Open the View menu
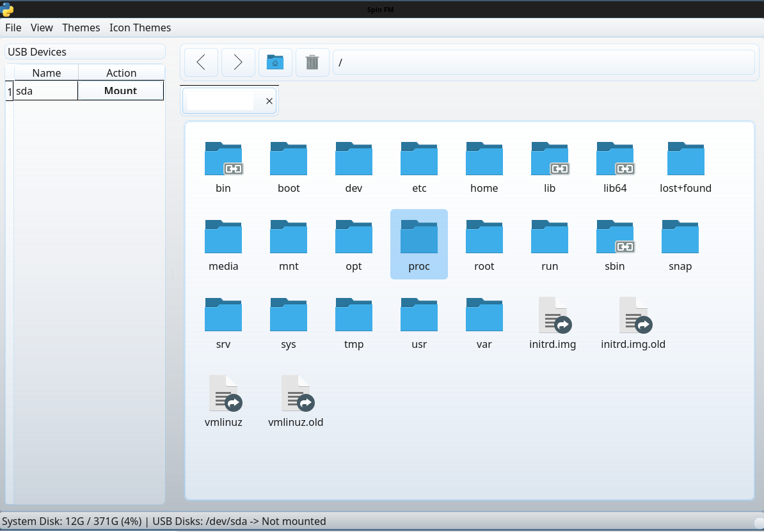 pos(42,27)
